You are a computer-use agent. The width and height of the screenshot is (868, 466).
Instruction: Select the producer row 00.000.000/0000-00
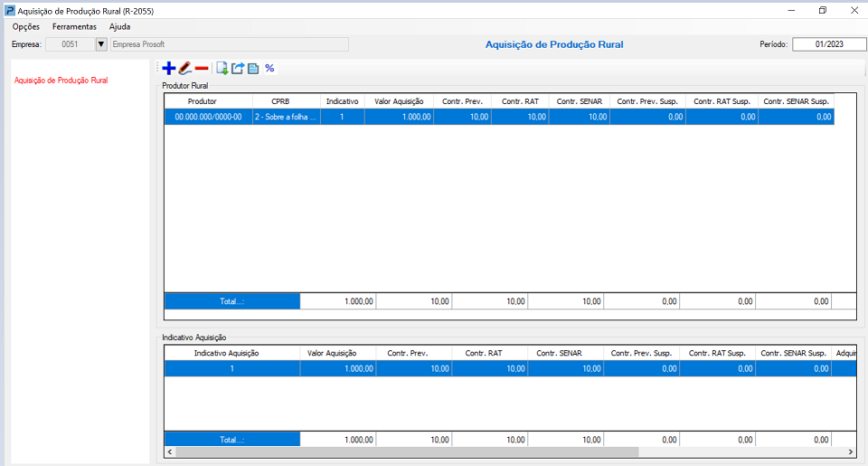pos(208,117)
